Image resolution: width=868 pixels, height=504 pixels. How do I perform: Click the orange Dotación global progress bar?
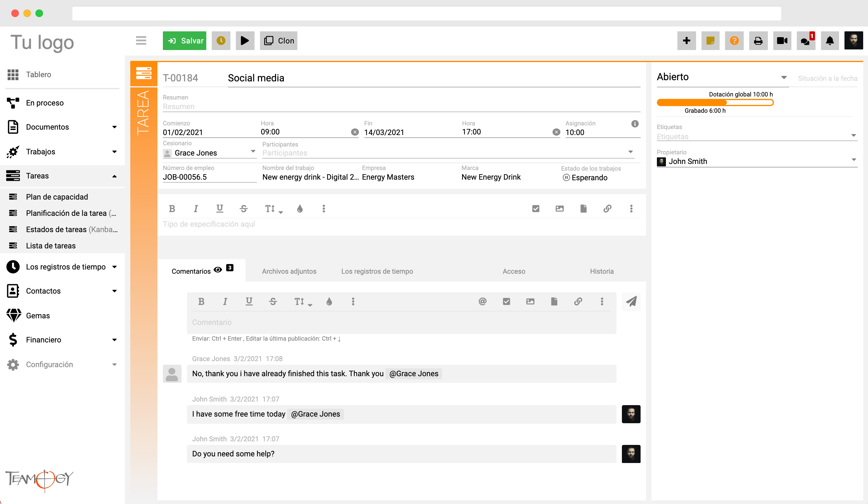(x=715, y=102)
